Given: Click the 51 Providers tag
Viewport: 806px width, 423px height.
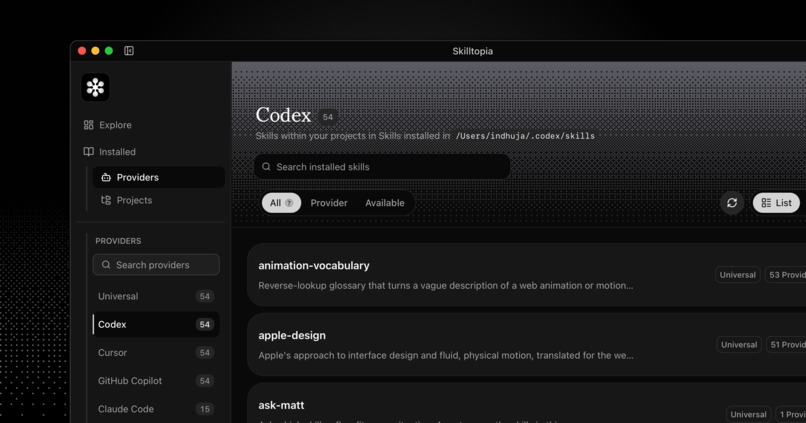Looking at the screenshot, I should pyautogui.click(x=786, y=345).
